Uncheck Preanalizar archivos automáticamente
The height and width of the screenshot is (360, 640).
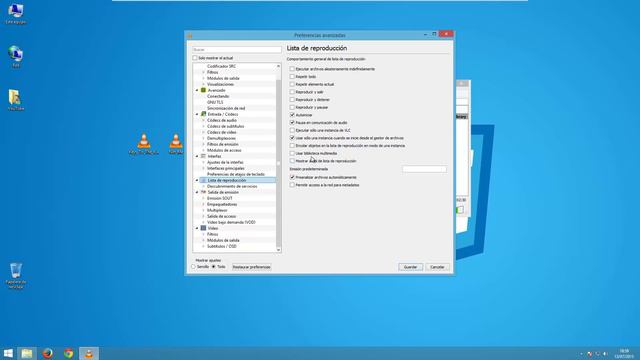pos(292,178)
